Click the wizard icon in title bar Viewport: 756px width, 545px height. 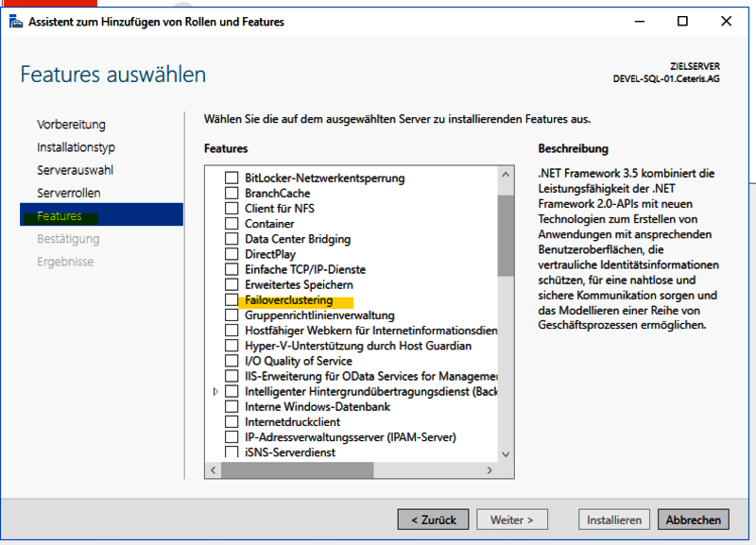point(16,21)
